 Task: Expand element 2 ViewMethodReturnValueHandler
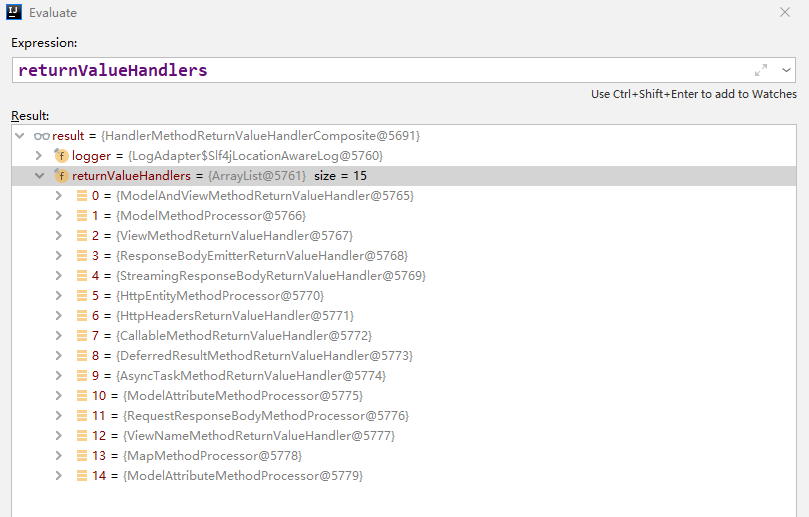(x=59, y=236)
